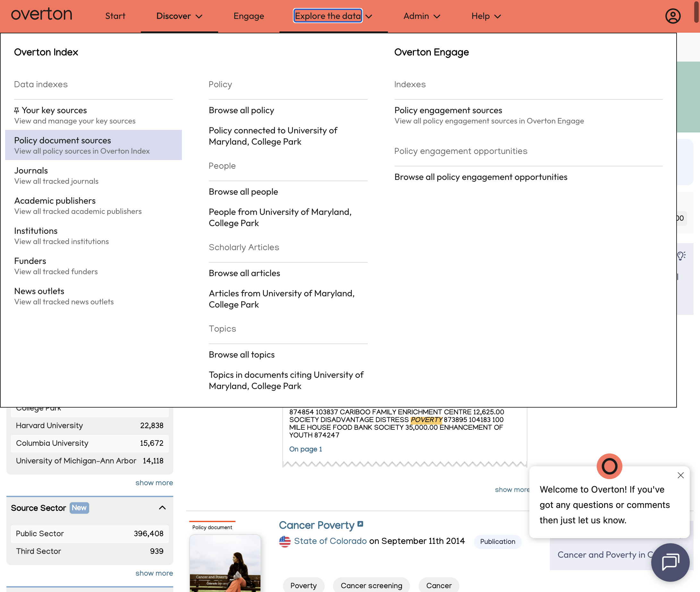The image size is (700, 592).
Task: Open People from University of Maryland
Action: 280,217
